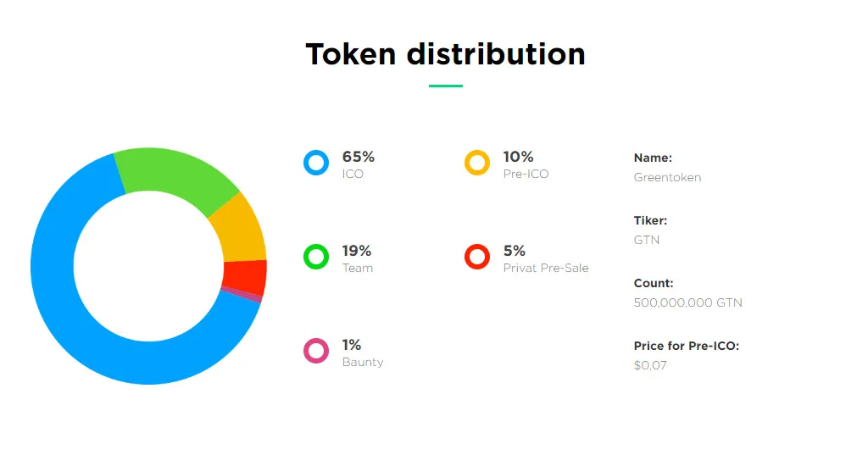Screen dimensions: 868x466
Task: Click the pink Baunty legend ring icon
Action: coord(316,351)
